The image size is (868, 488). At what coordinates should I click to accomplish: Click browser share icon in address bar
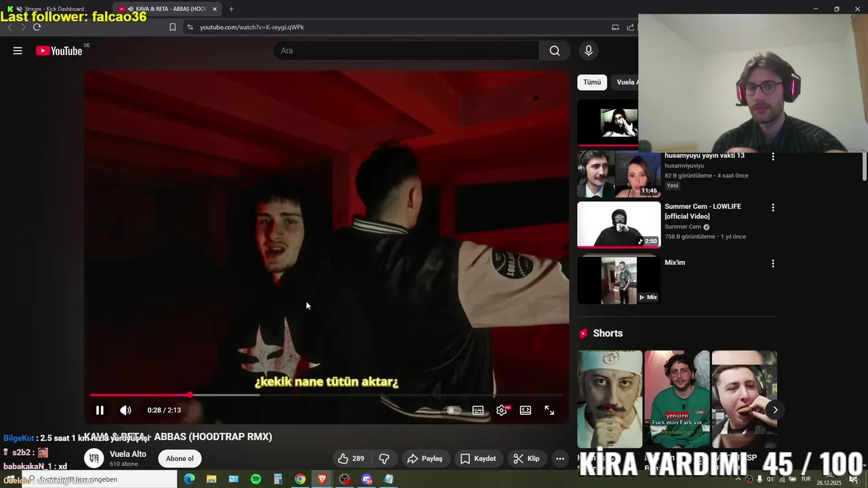(x=631, y=27)
